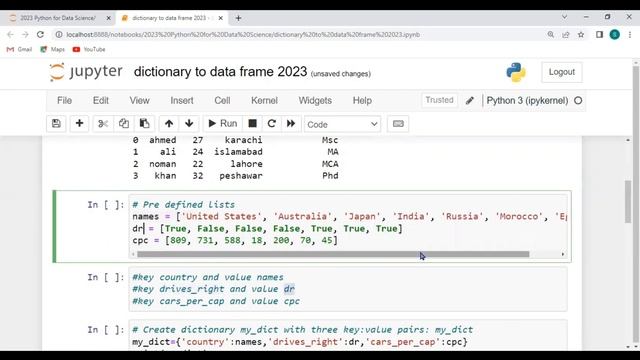Click the '#key country and value names' comment
This screenshot has width=640, height=360.
208,277
